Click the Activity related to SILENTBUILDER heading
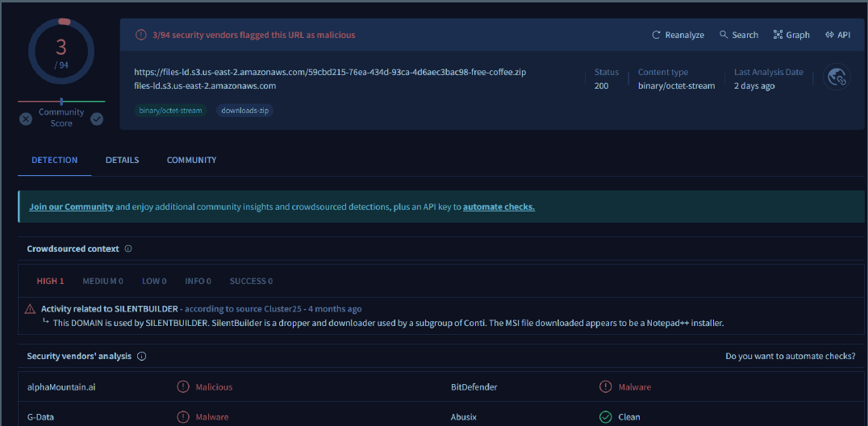The image size is (868, 426). click(110, 308)
